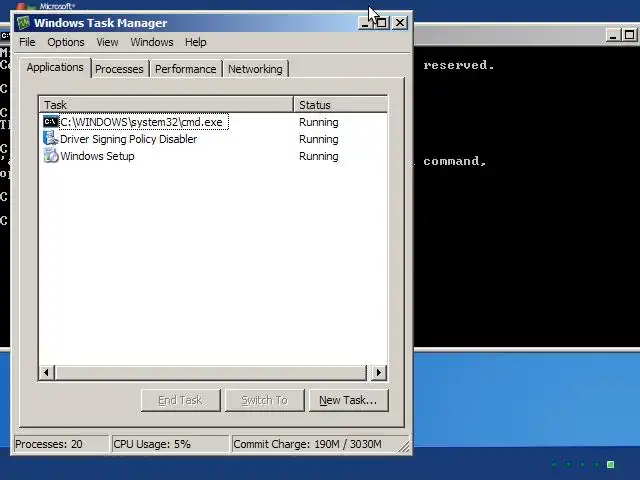Maximize the Windows Task Manager window
Viewport: 640px width, 480px height.
(382, 23)
